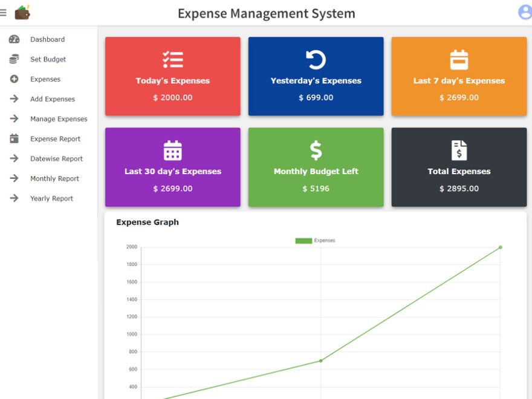This screenshot has width=532, height=399.
Task: Click the undo icon on Yesterday's Expenses
Action: pyautogui.click(x=316, y=60)
